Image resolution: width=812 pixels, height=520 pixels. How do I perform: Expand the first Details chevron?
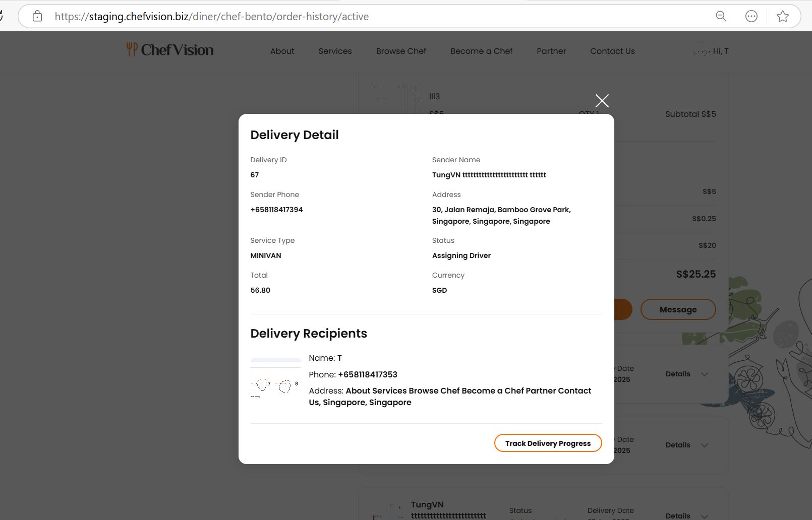(705, 374)
